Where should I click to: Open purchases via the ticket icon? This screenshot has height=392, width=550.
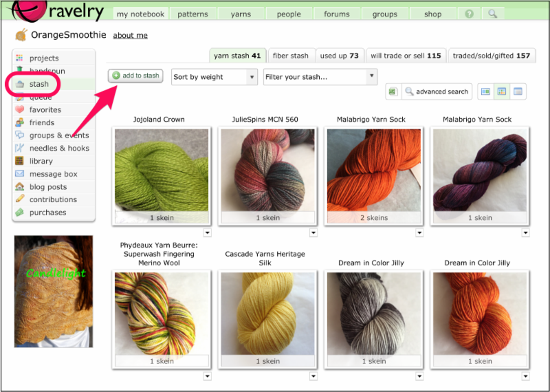[x=19, y=213]
